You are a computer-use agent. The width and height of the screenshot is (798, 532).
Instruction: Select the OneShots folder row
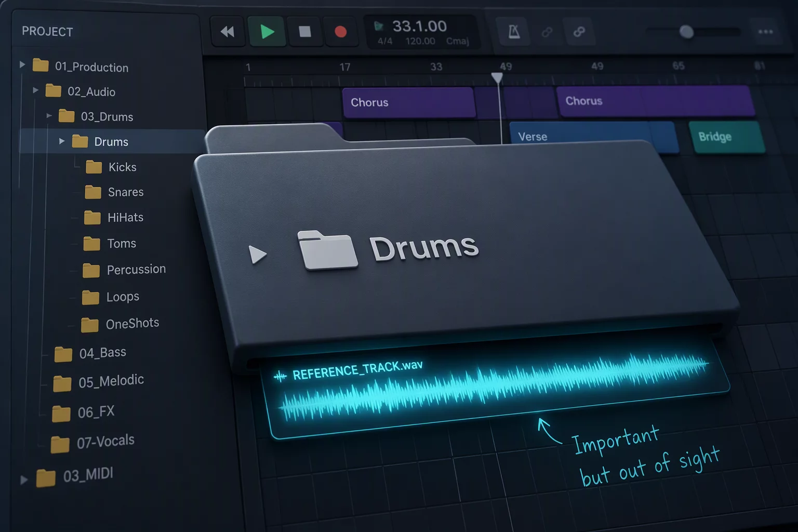coord(121,324)
